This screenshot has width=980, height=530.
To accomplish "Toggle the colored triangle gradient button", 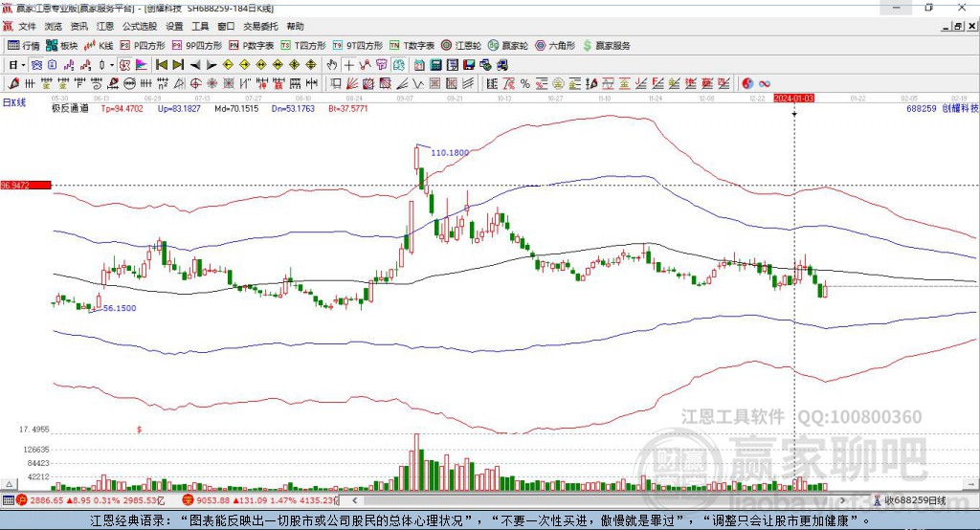I will (142, 64).
